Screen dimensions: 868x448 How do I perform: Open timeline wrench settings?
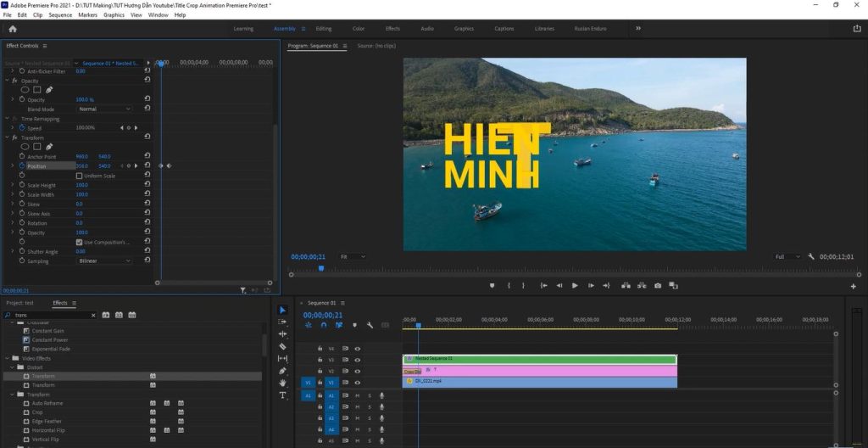tap(370, 326)
